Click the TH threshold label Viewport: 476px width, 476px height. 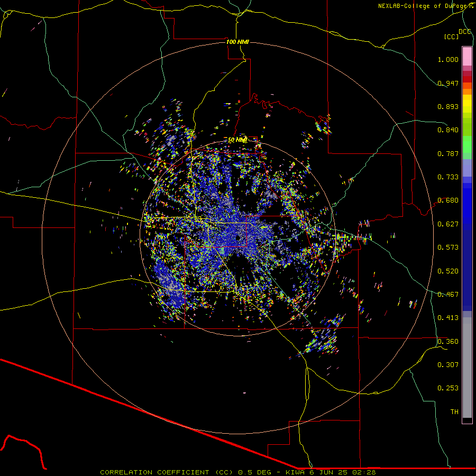pos(454,412)
